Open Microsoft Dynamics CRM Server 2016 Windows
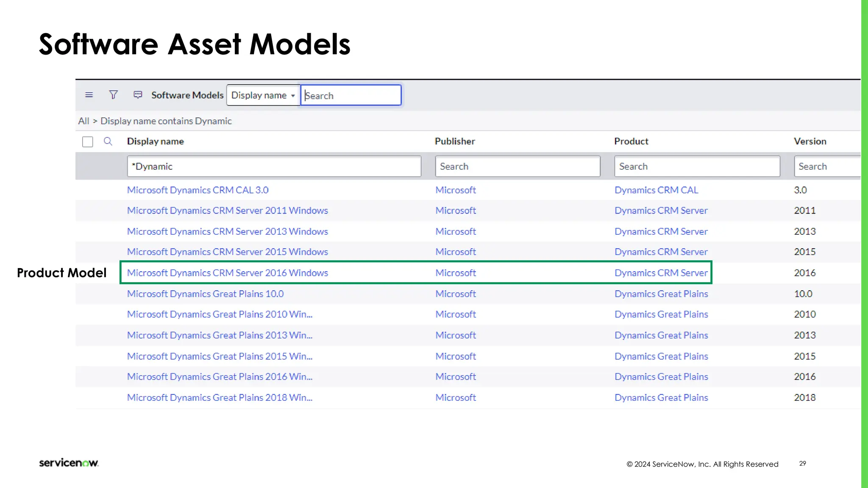This screenshot has width=868, height=488. coord(228,273)
